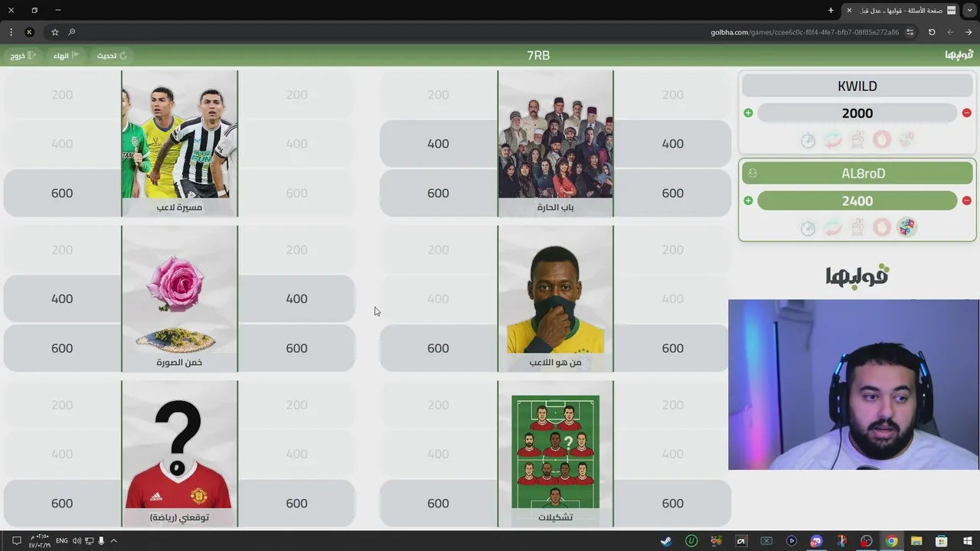980x551 pixels.
Task: Pick 400 left of باب الحارة card
Action: 438,144
